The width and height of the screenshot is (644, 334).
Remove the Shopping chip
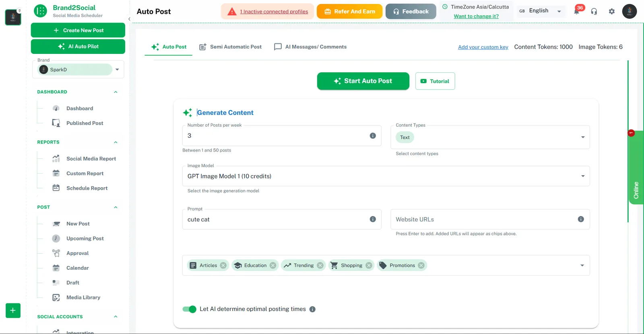pyautogui.click(x=369, y=265)
